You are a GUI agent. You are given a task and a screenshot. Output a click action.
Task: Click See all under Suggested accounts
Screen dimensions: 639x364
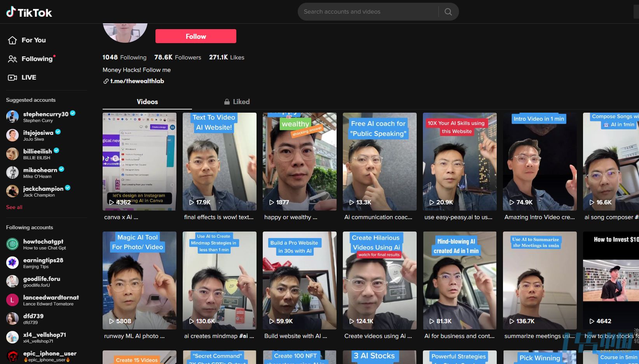click(14, 207)
